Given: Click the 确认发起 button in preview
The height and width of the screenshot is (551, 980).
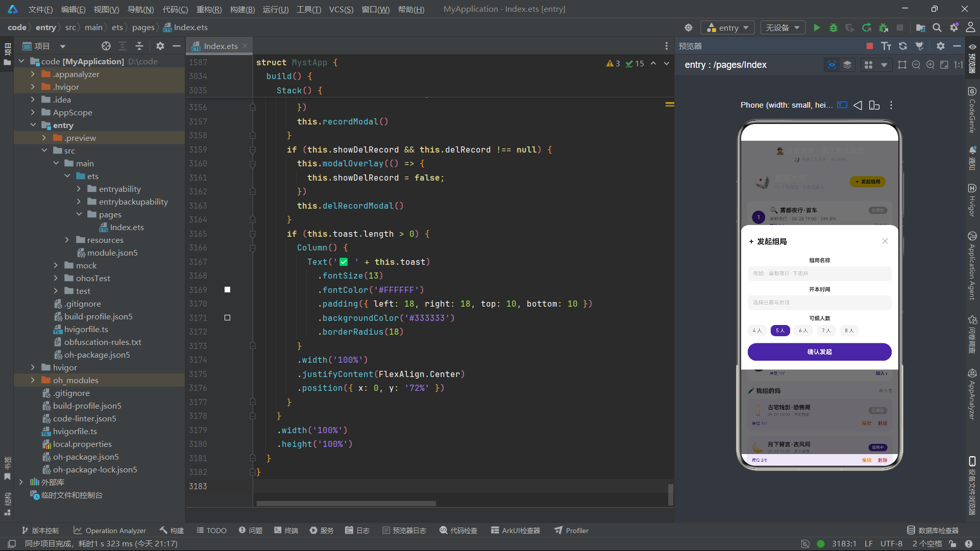Looking at the screenshot, I should 819,352.
